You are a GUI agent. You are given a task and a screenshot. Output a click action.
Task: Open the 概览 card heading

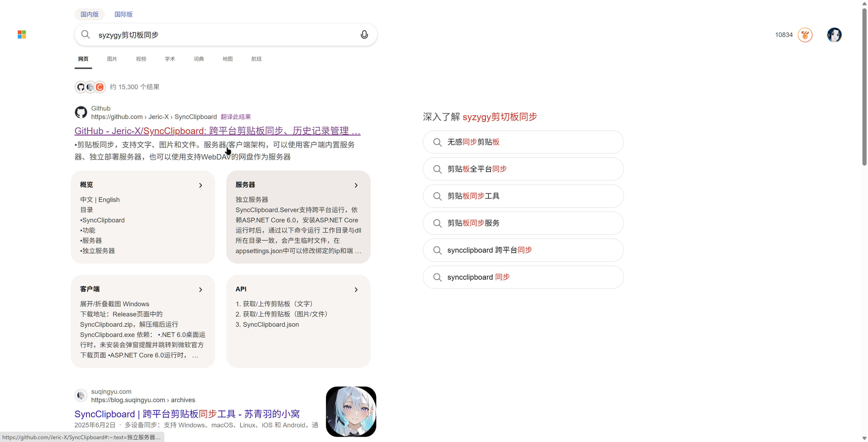coord(86,185)
